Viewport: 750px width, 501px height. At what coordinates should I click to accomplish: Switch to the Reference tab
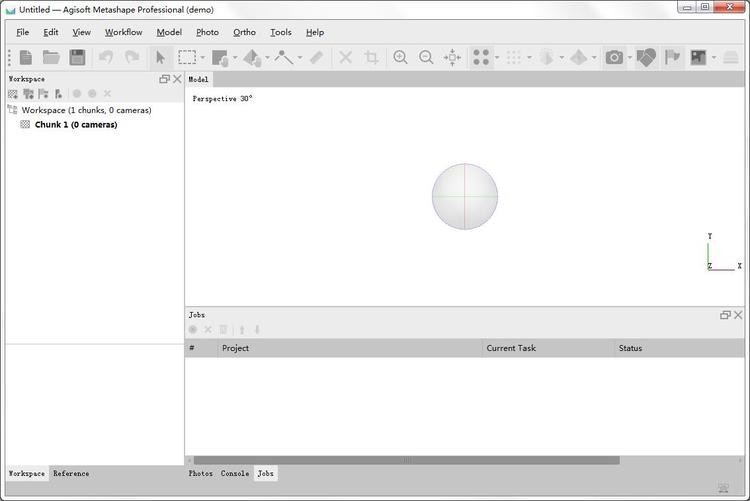(71, 473)
